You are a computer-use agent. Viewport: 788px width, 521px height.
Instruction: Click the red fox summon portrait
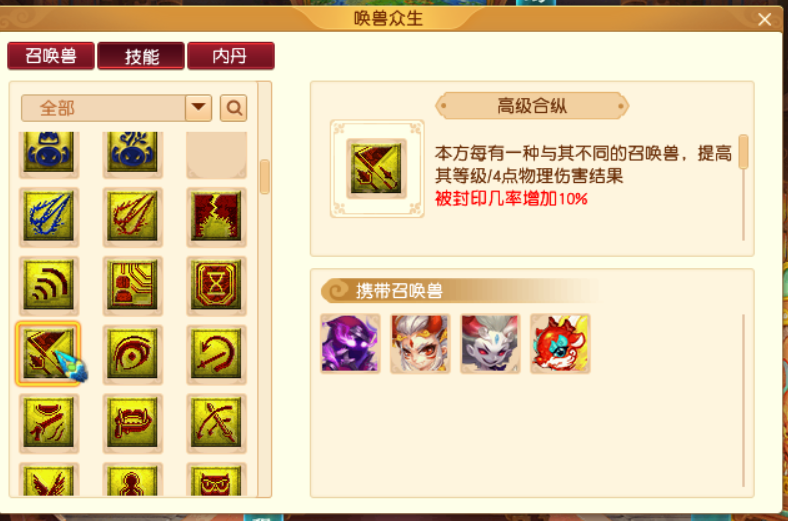click(x=560, y=344)
